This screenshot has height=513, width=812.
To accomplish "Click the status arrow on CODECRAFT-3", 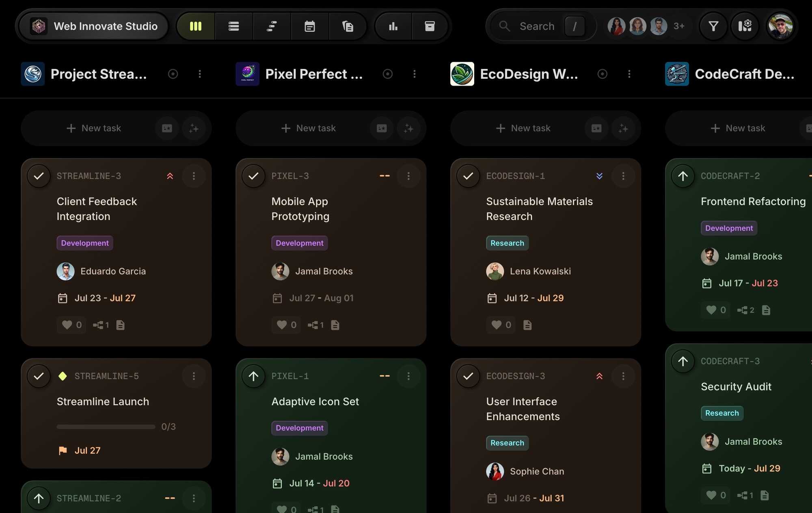I will coord(683,361).
